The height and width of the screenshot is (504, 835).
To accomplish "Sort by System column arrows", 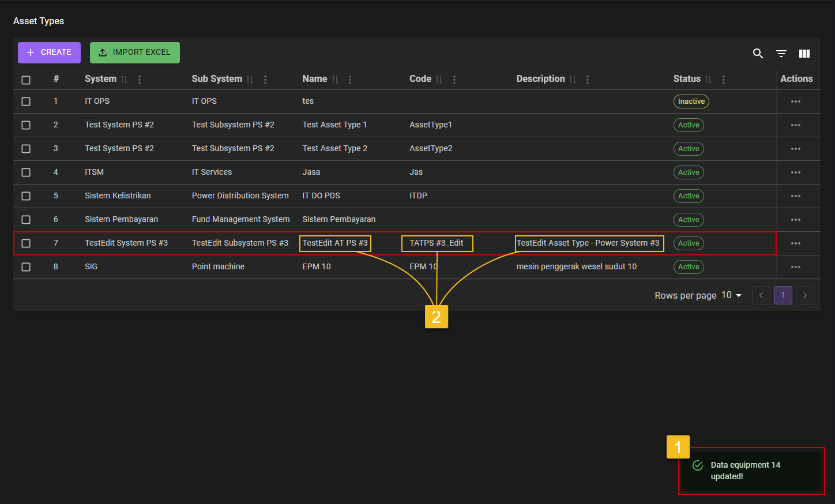I will [x=124, y=80].
